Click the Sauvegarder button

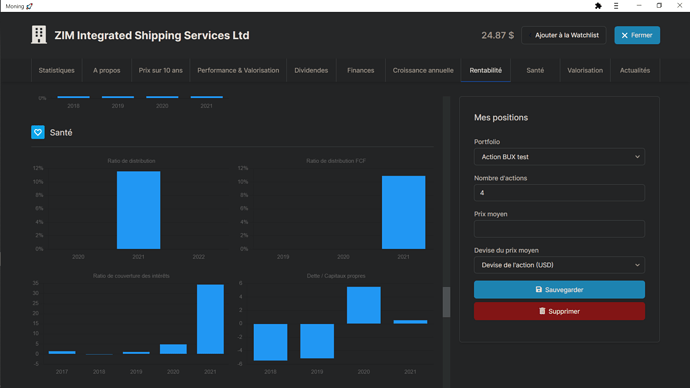tap(559, 289)
